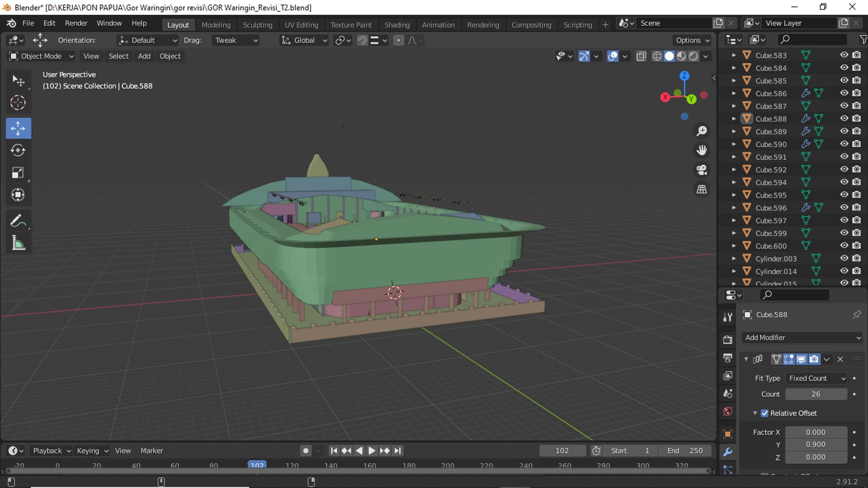868x488 pixels.
Task: Select the 3D Cursor tool
Action: click(x=18, y=103)
